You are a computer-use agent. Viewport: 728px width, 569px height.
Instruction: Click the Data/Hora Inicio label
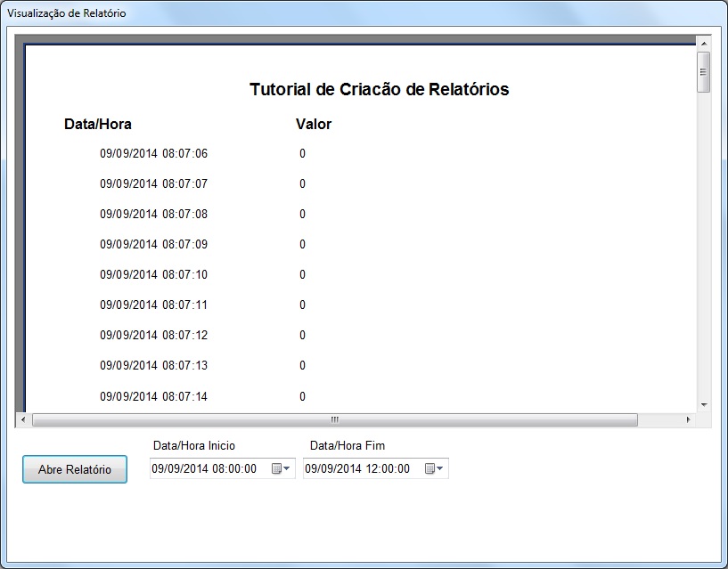[x=194, y=445]
